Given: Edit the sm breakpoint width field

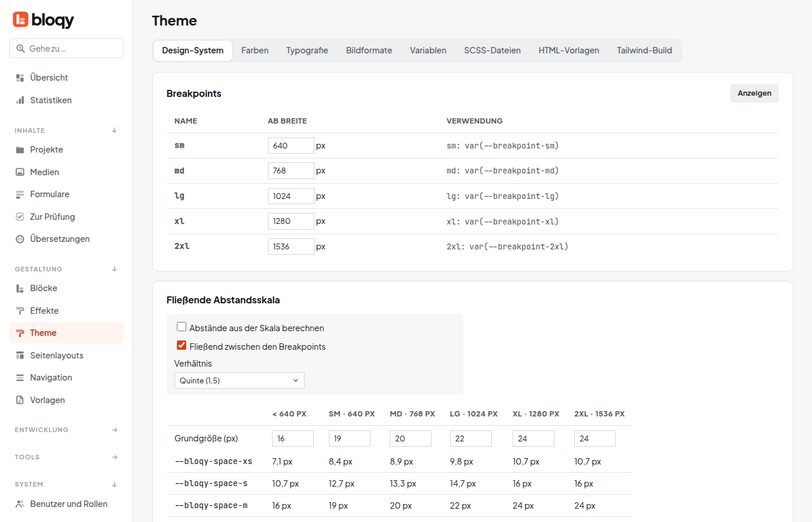Looking at the screenshot, I should 291,146.
